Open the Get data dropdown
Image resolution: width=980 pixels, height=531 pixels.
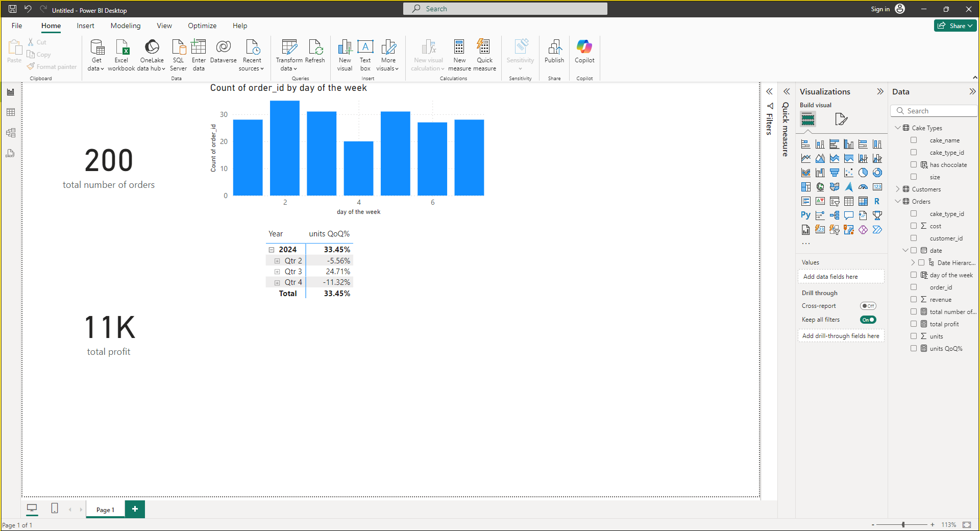[x=96, y=55]
